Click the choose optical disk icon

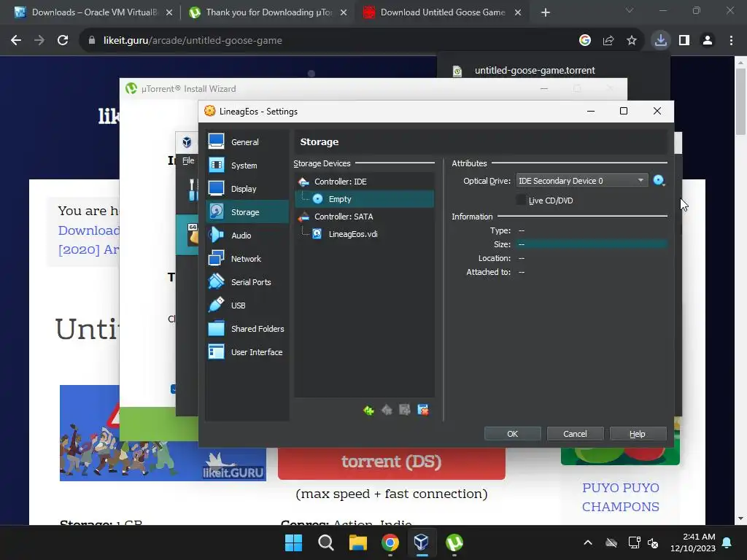click(x=659, y=181)
